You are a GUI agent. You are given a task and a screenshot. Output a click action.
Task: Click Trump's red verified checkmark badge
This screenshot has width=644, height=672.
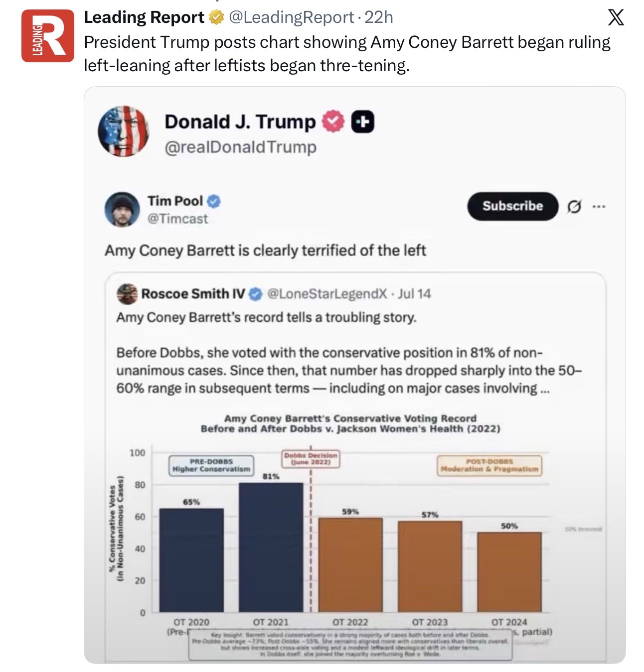coord(333,122)
